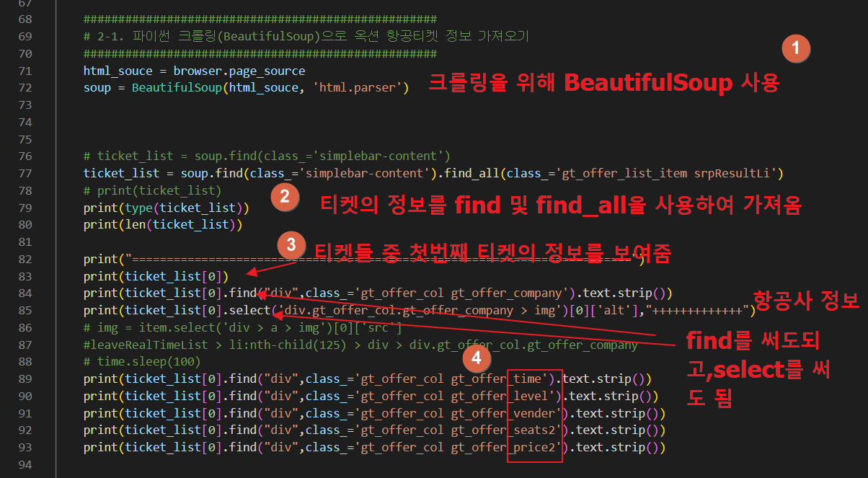Click line number 71 in the gutter

click(25, 71)
